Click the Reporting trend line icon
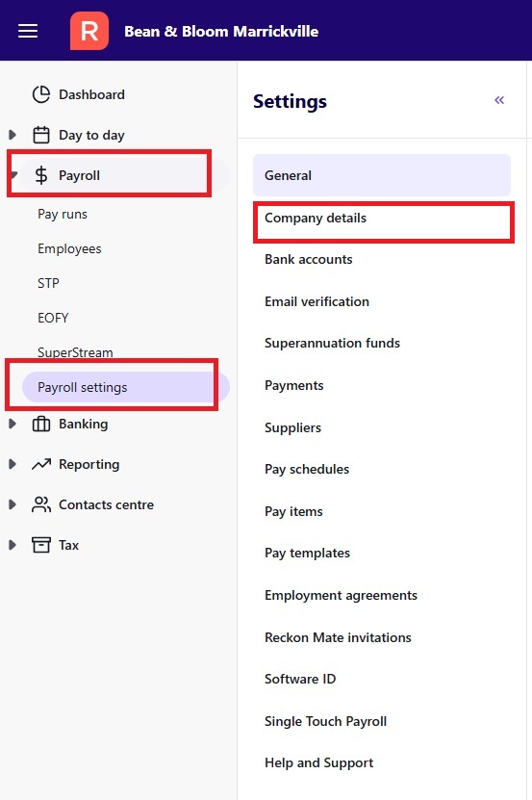The width and height of the screenshot is (532, 800). 41,464
